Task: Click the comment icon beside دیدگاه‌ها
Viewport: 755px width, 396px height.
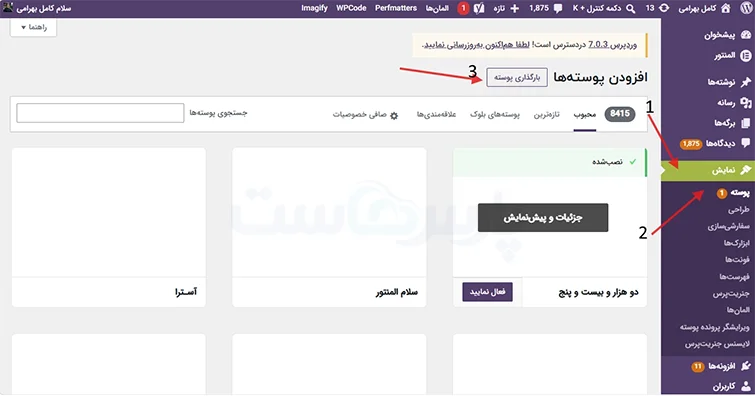Action: pyautogui.click(x=746, y=143)
